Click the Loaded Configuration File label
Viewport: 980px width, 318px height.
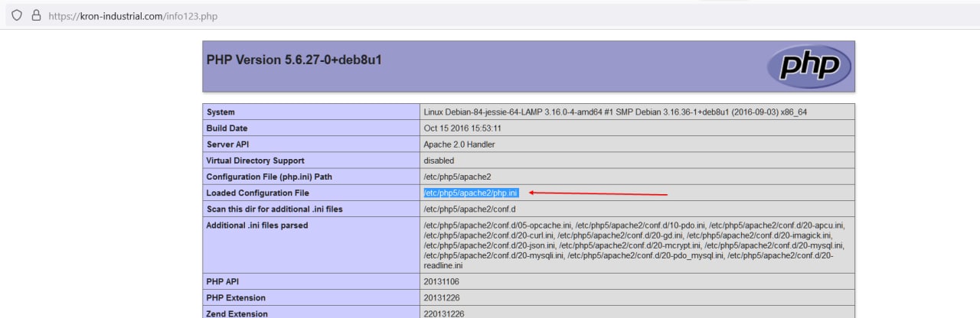[257, 193]
